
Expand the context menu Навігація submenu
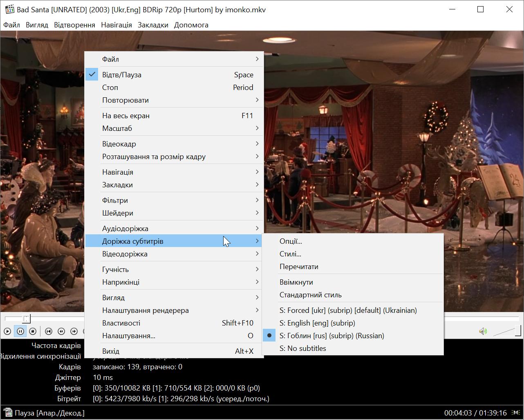pyautogui.click(x=174, y=172)
